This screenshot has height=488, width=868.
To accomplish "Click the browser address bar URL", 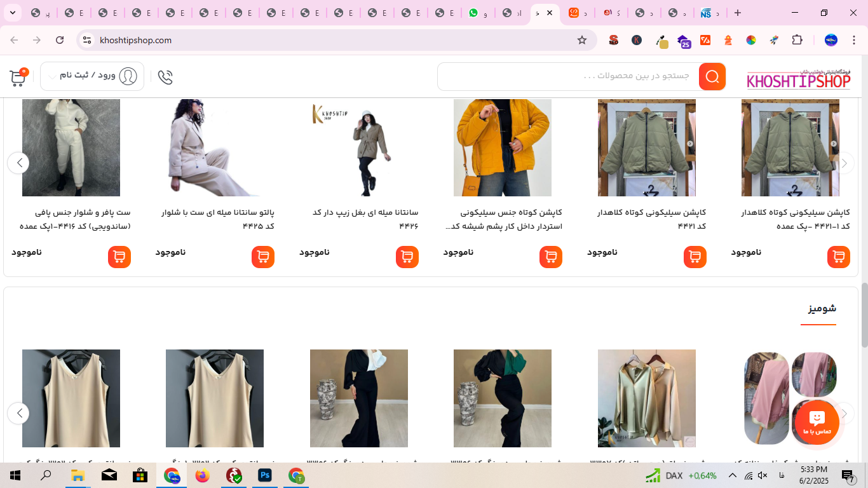I will 136,40.
